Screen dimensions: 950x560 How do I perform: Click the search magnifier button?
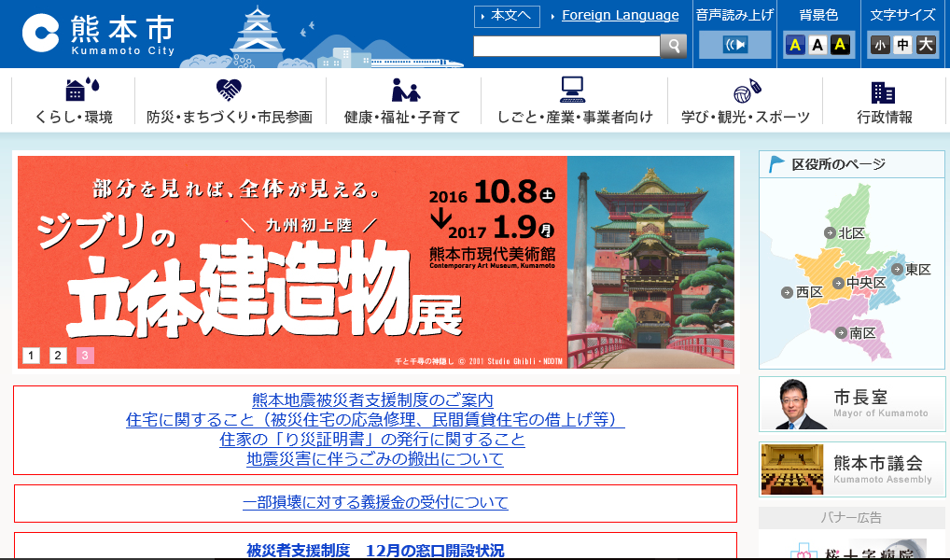tap(673, 46)
